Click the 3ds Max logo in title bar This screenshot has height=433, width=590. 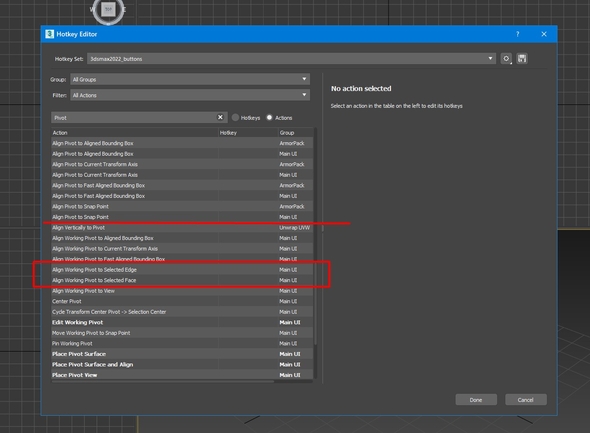[x=49, y=34]
